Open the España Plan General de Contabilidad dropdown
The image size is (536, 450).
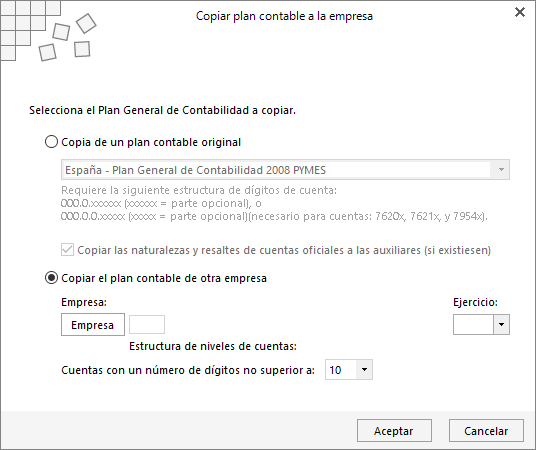coord(285,170)
